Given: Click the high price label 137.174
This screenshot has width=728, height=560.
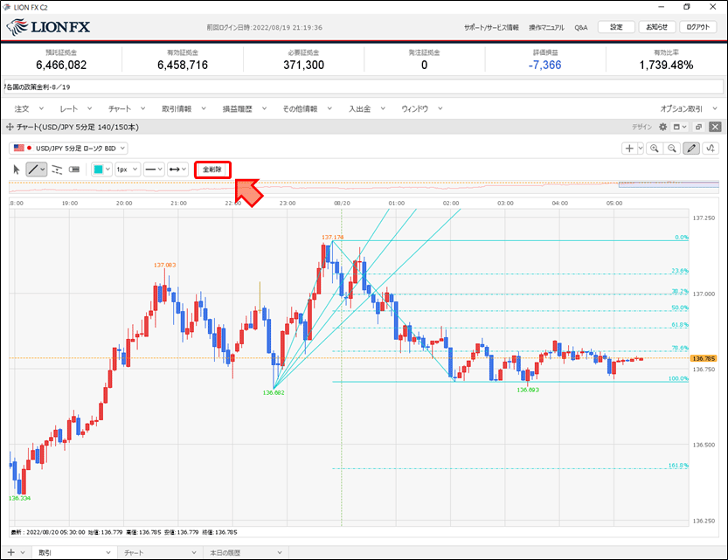Looking at the screenshot, I should [332, 237].
